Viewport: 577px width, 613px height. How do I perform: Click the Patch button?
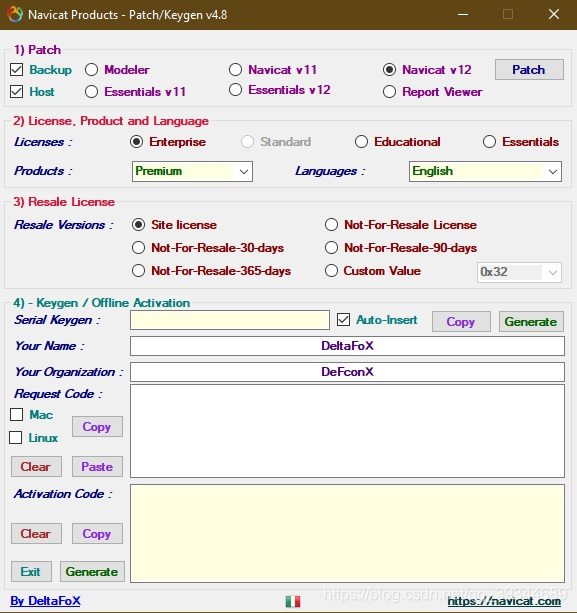pos(529,70)
